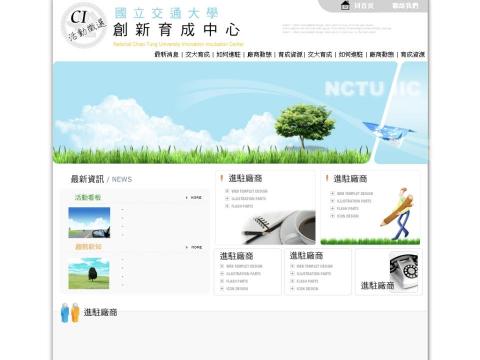This screenshot has width=480, height=360.
Task: Open the first 交大育成 navigation item
Action: (198, 54)
